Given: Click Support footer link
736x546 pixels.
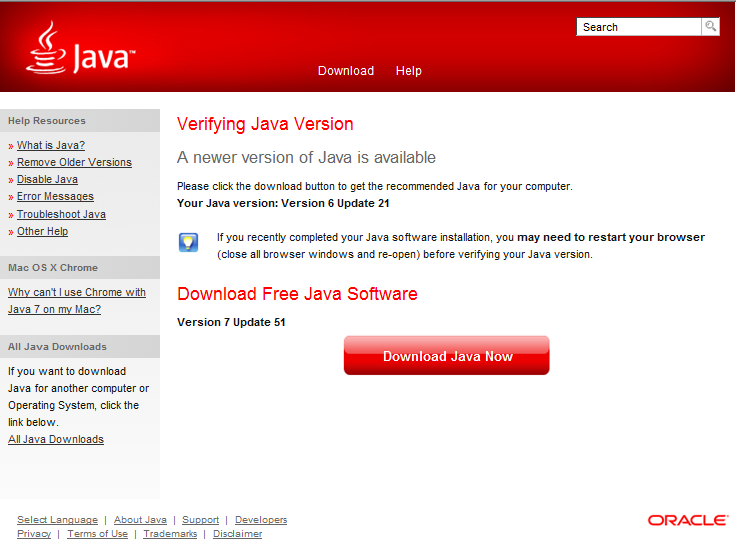Looking at the screenshot, I should point(200,520).
